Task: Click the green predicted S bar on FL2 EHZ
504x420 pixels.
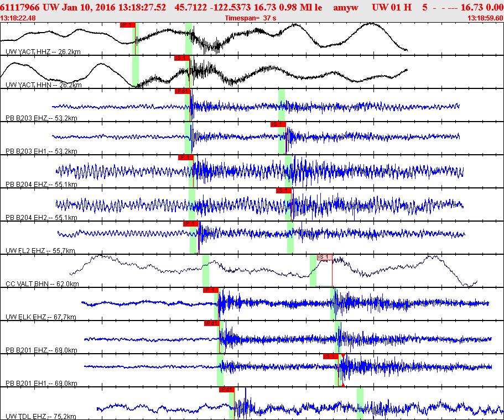Action: 290,237
